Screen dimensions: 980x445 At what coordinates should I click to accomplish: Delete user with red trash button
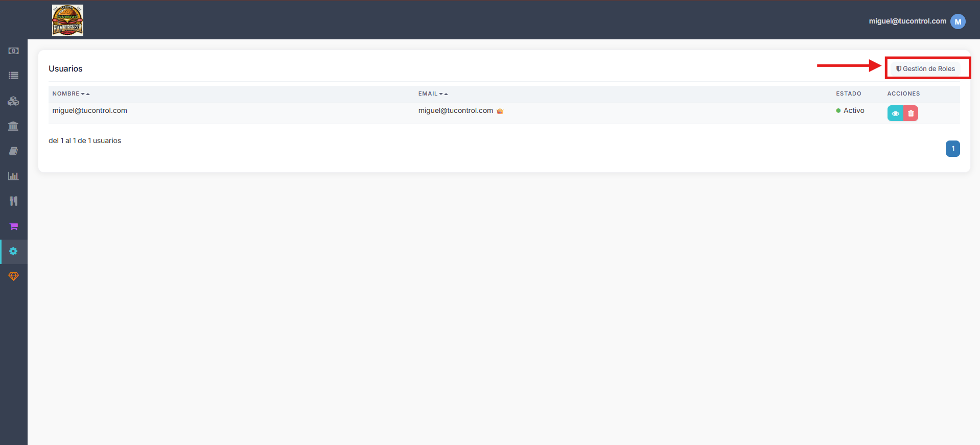point(911,113)
